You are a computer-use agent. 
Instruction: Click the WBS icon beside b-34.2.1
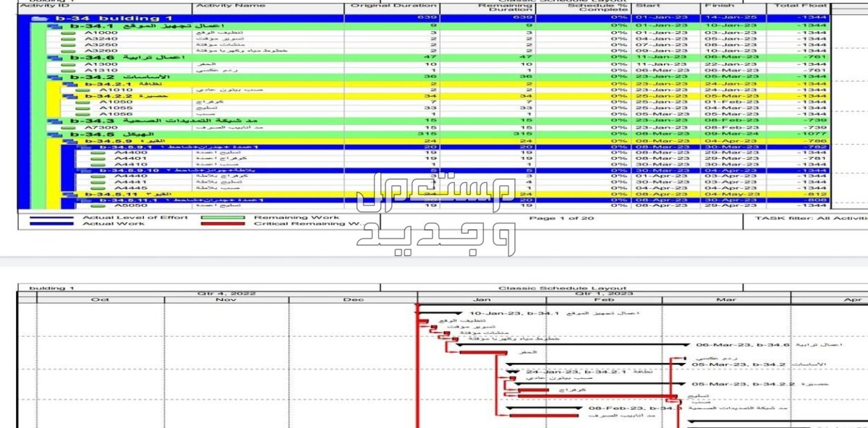[69, 84]
